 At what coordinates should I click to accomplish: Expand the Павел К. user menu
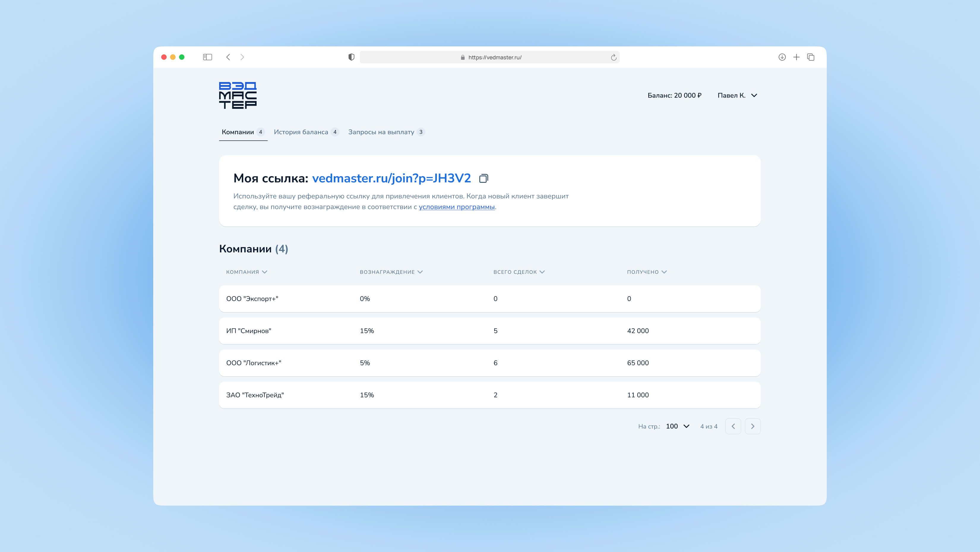tap(737, 95)
